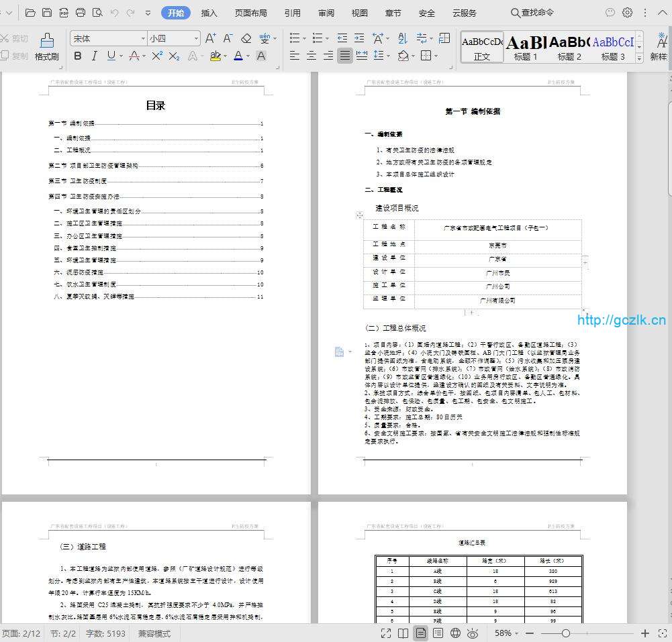The height and width of the screenshot is (642, 672).
Task: Toggle italic formatting
Action: point(94,56)
